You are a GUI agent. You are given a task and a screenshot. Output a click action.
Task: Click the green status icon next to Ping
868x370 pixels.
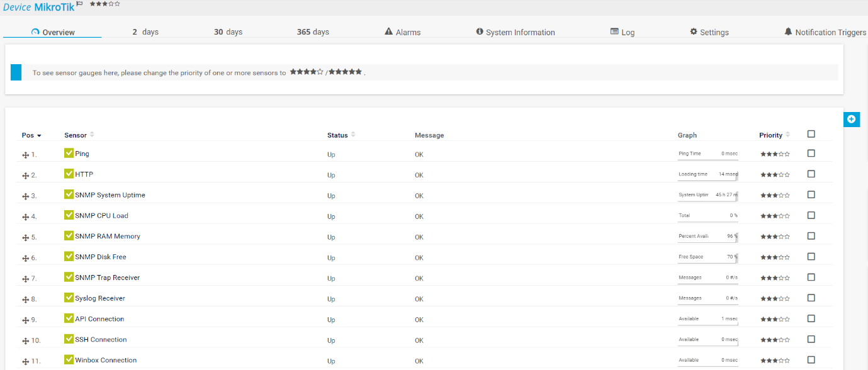coord(69,153)
